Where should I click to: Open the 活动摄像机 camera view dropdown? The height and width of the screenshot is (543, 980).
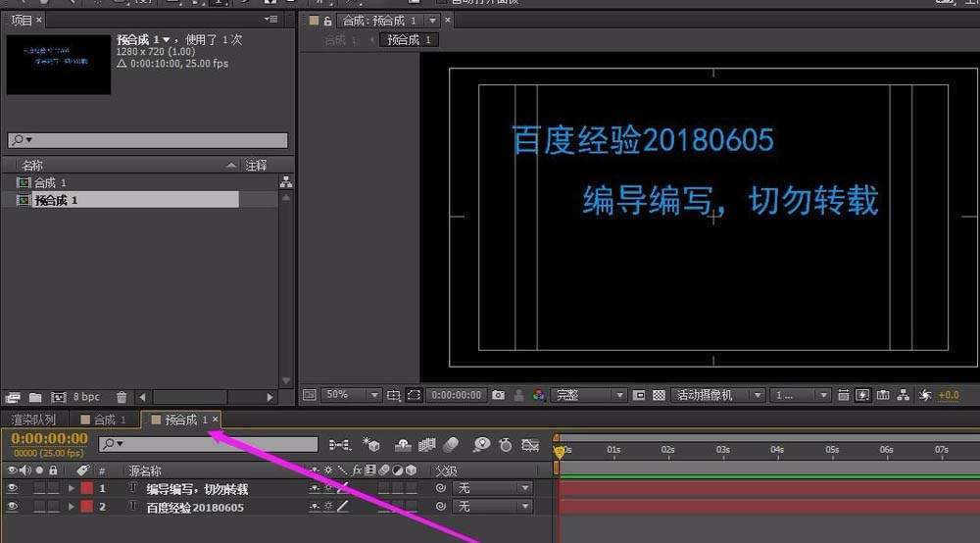tap(717, 395)
